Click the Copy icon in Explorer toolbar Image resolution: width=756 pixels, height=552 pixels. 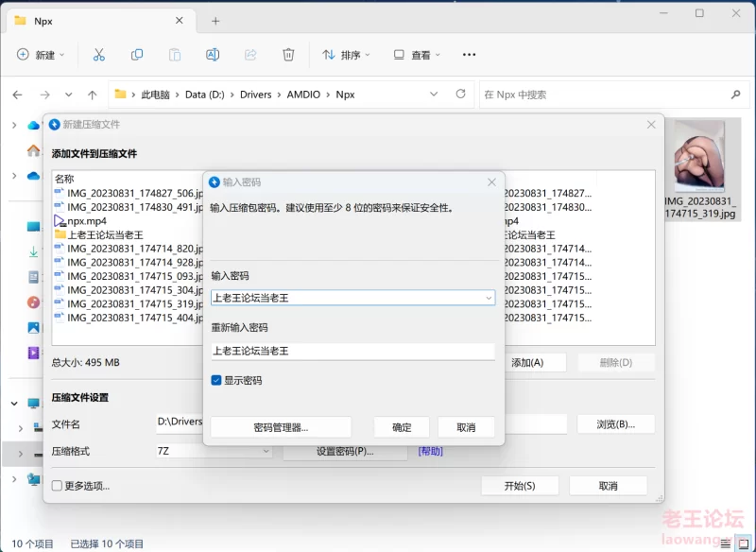(x=137, y=55)
